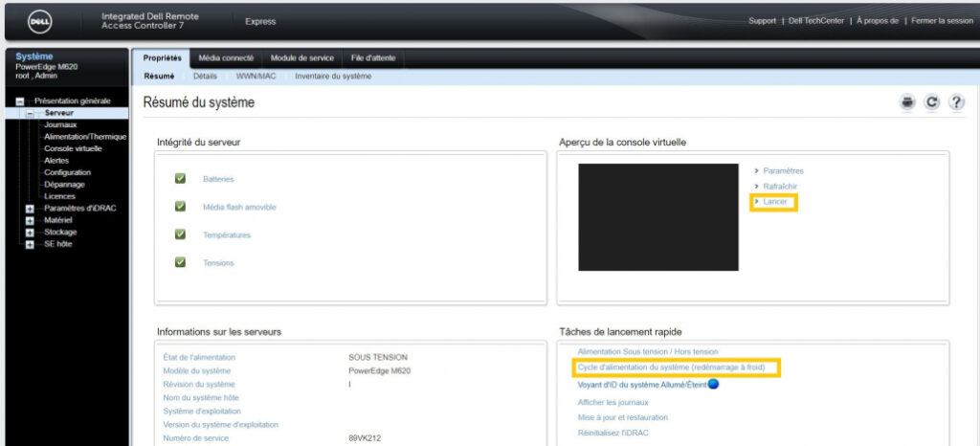Open Alimentation Sous tension / Hors tension task
Image resolution: width=980 pixels, height=446 pixels.
[x=648, y=351]
